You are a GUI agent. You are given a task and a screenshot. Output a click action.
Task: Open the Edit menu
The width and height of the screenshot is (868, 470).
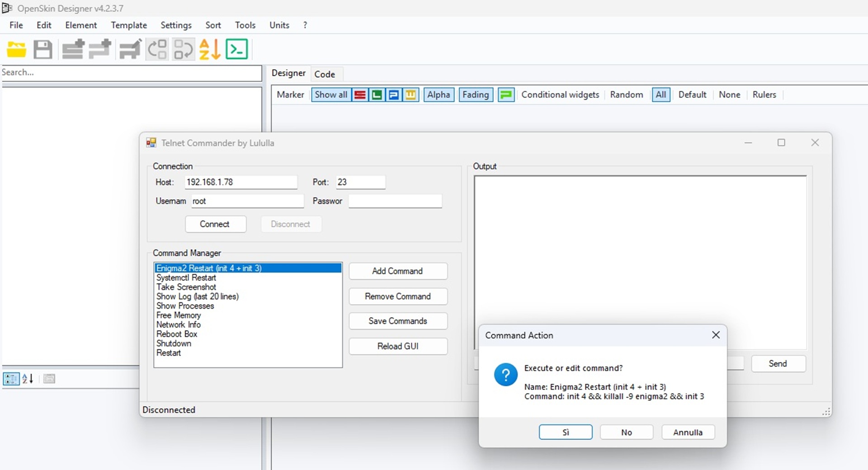click(x=44, y=25)
